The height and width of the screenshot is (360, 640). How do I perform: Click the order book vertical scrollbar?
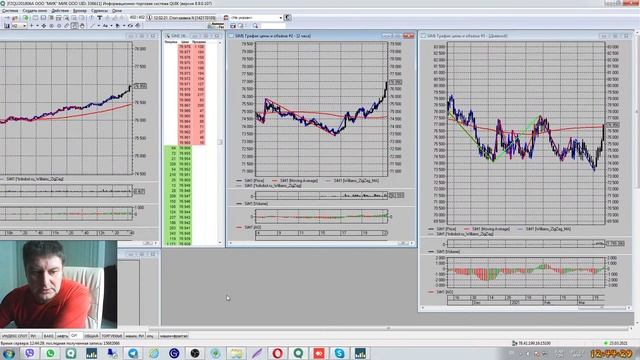tap(220, 142)
